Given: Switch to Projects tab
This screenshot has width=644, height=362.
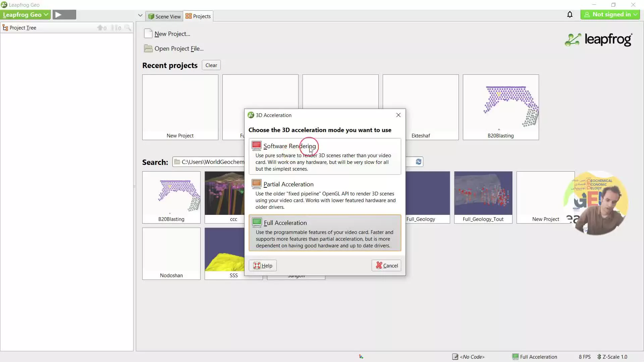Looking at the screenshot, I should 199,16.
